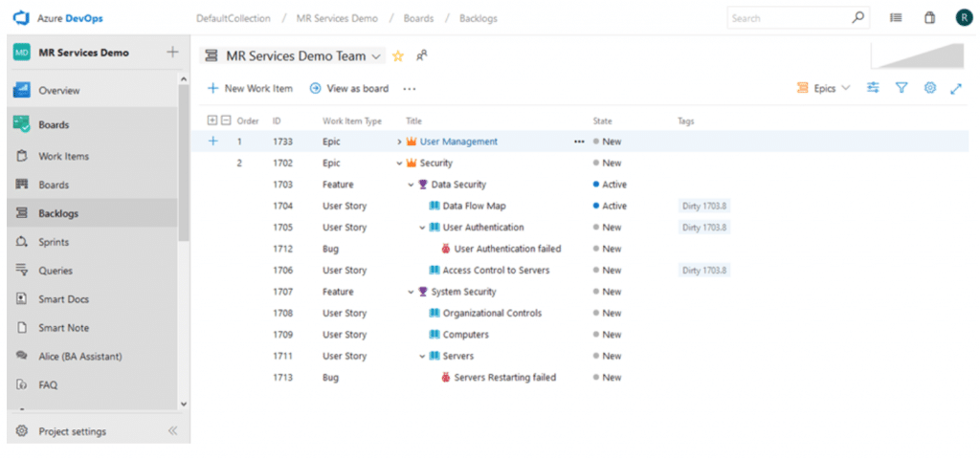The image size is (980, 459).
Task: Click MR Services Demo breadcrumb link
Action: (x=337, y=18)
